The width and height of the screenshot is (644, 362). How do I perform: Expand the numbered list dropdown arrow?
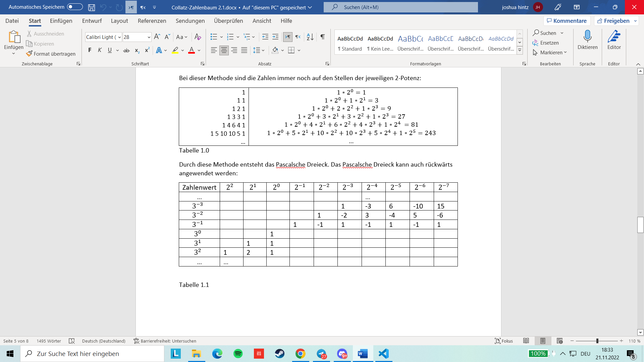(238, 37)
